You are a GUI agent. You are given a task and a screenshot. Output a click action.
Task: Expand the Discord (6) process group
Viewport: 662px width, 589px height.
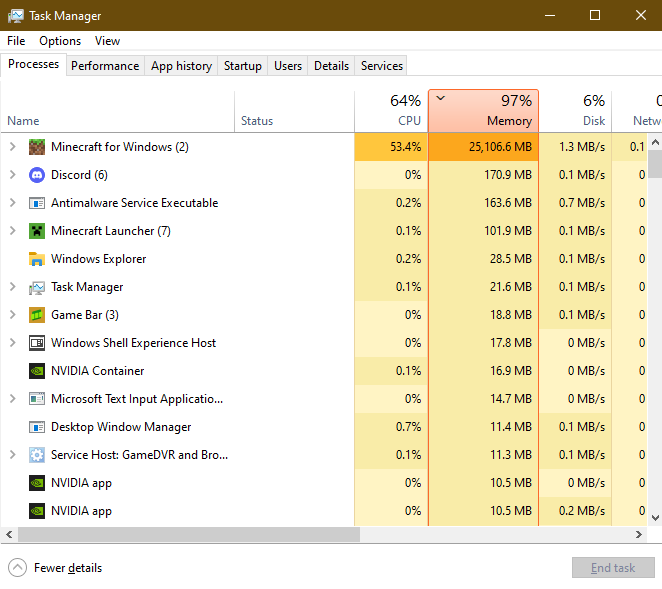[x=13, y=175]
